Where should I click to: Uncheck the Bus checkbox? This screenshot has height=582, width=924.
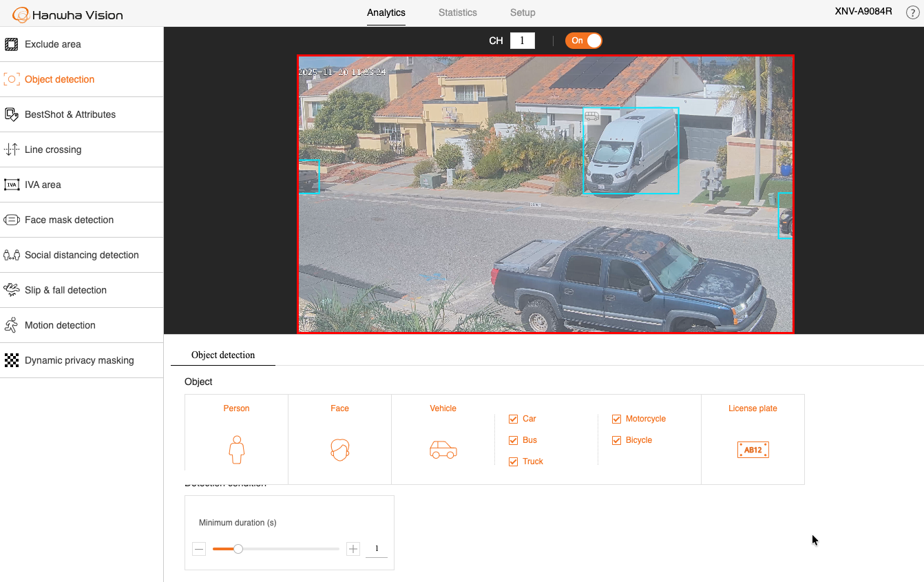click(513, 440)
